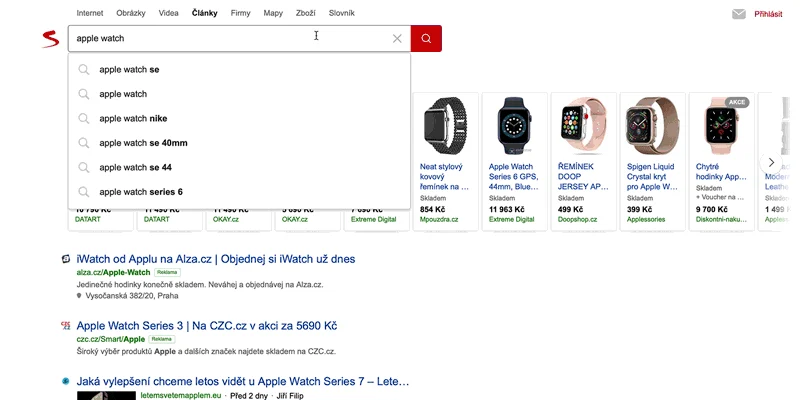800x400 pixels.
Task: Show next products with the carousel arrow
Action: pyautogui.click(x=771, y=162)
